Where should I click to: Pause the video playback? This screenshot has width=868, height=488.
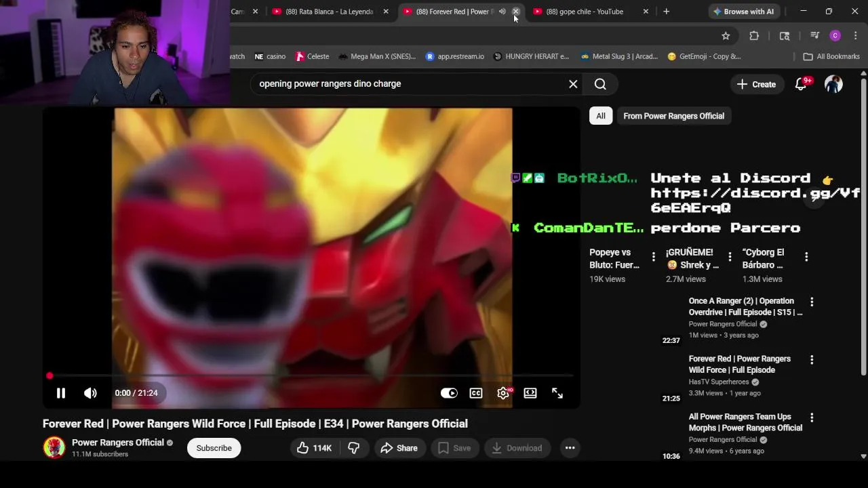pos(60,393)
